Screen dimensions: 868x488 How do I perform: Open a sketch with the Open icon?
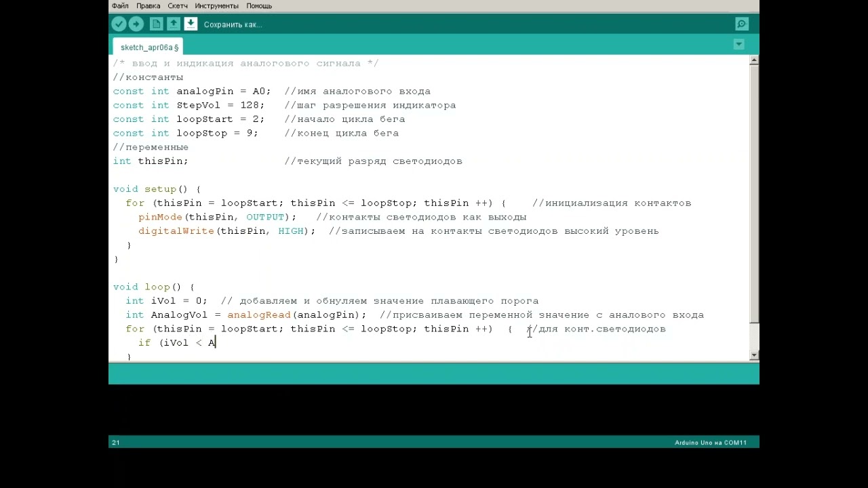coord(174,24)
